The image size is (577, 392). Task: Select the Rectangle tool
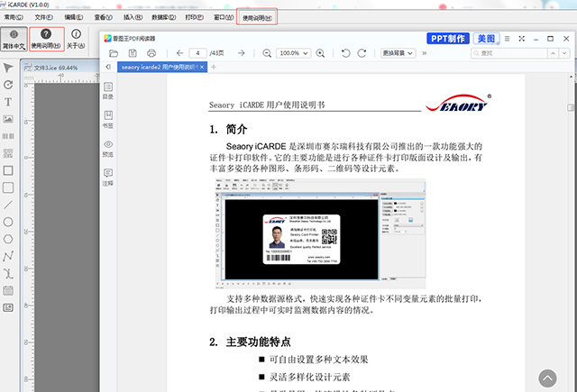[8, 170]
